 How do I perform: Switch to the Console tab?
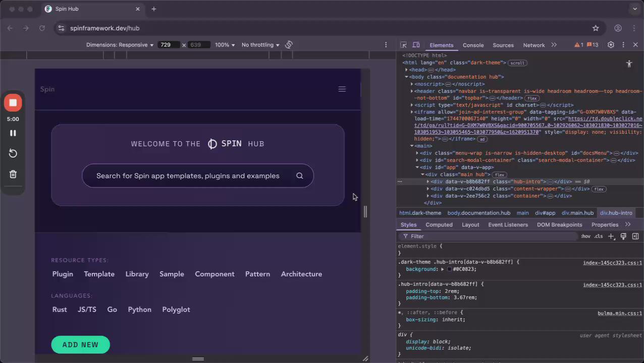(x=473, y=45)
